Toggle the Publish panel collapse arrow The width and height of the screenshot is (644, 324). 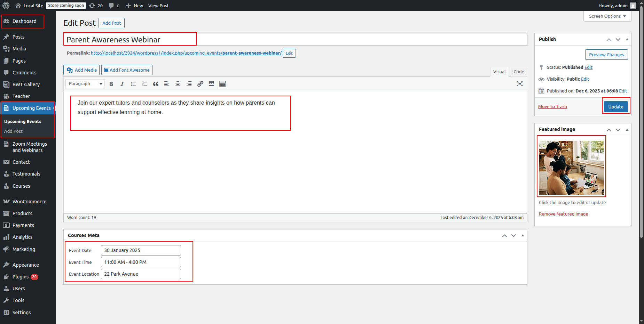coord(627,39)
